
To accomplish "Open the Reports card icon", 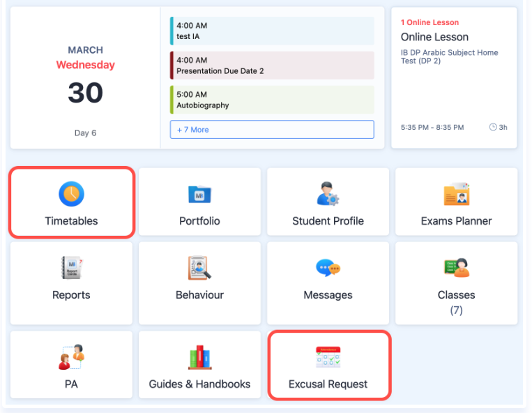I will click(71, 268).
